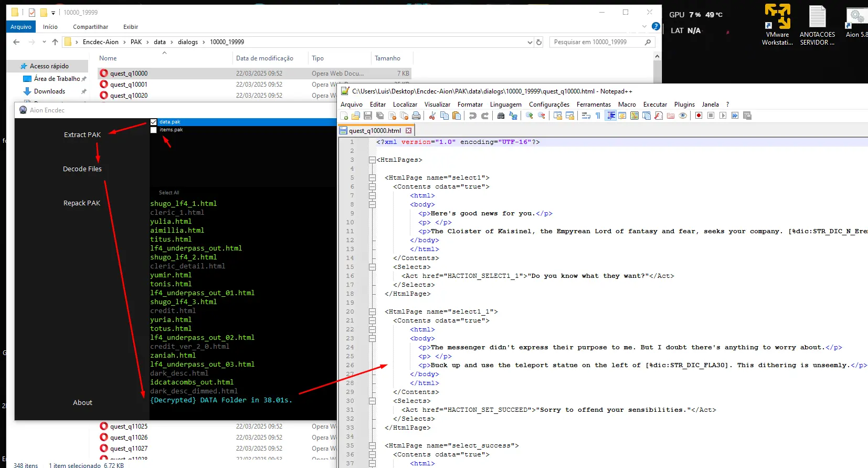Screen dimensions: 868x468
Task: Expand the Explorer ribbon with the chevron
Action: point(644,26)
